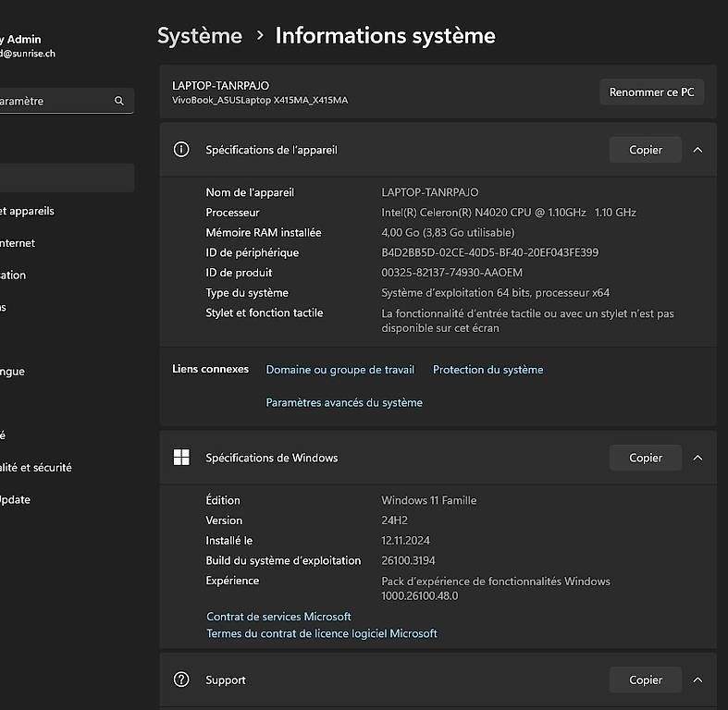Viewport: 728px width, 710px height.
Task: Copy the Windows specifications
Action: [646, 458]
